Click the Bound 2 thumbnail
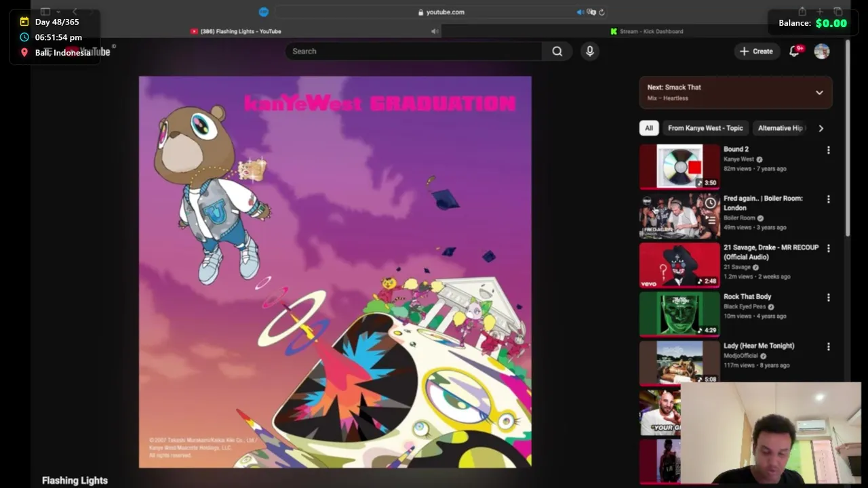 (x=679, y=167)
